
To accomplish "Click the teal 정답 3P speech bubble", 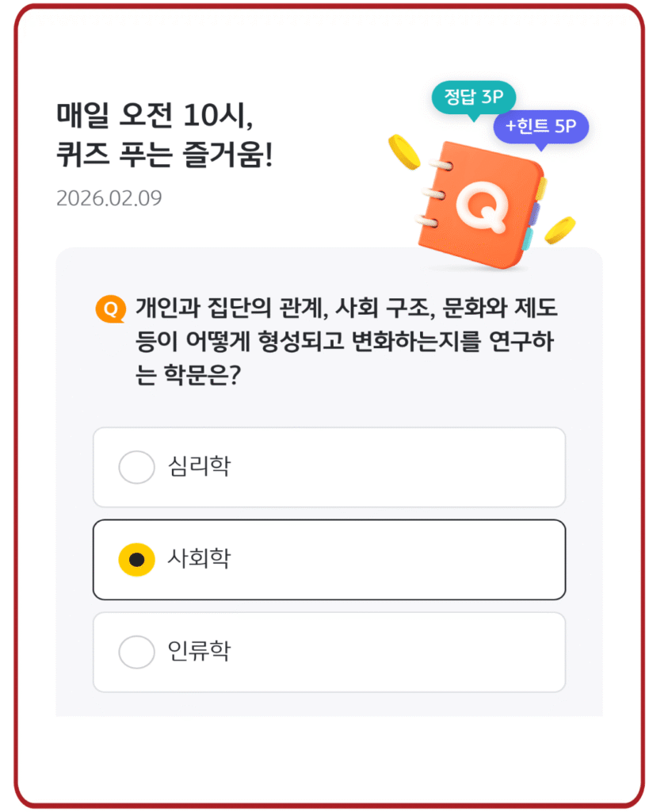I will [x=474, y=98].
